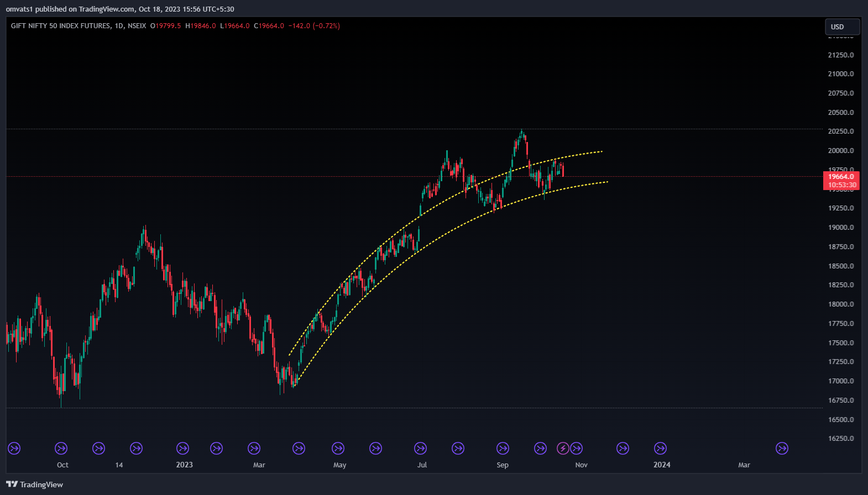This screenshot has height=495, width=868.
Task: Click the event icon between 14 and 2023
Action: tap(136, 448)
